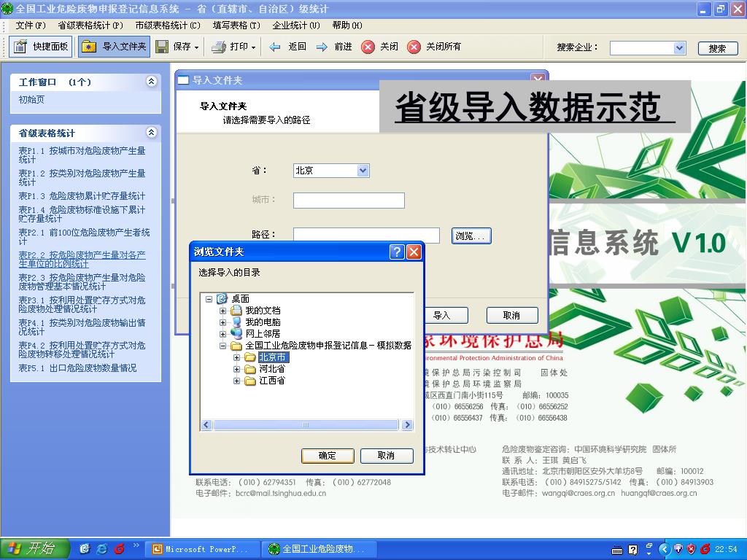Image resolution: width=747 pixels, height=560 pixels.
Task: Collapse the 桌面 tree node
Action: tap(209, 299)
